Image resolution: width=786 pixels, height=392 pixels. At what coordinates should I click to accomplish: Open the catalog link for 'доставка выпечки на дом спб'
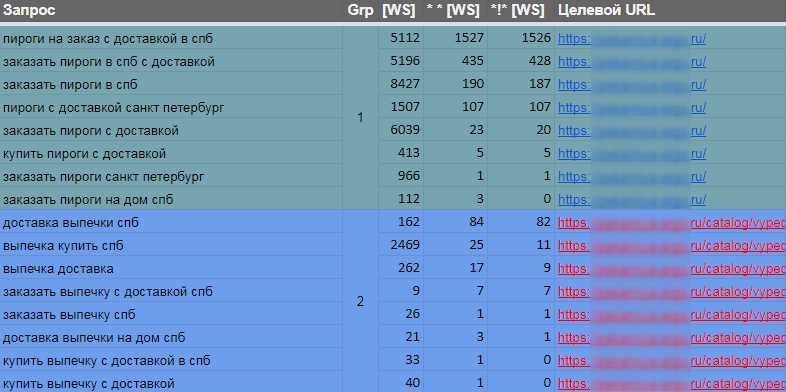click(672, 338)
